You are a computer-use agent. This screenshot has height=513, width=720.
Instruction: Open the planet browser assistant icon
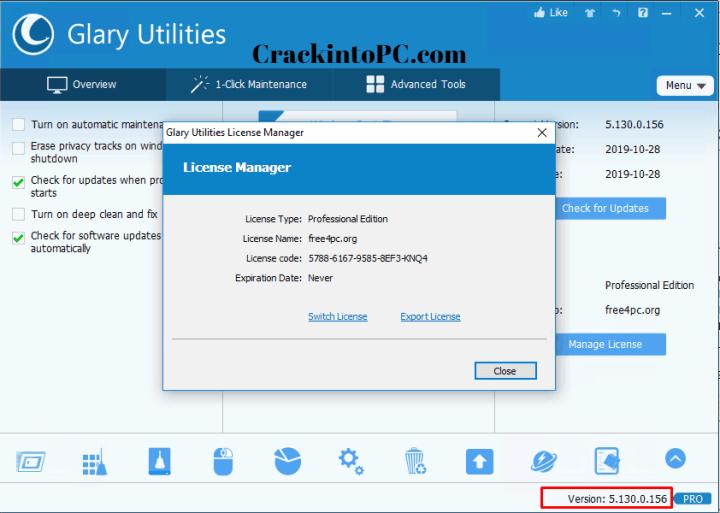coord(544,461)
